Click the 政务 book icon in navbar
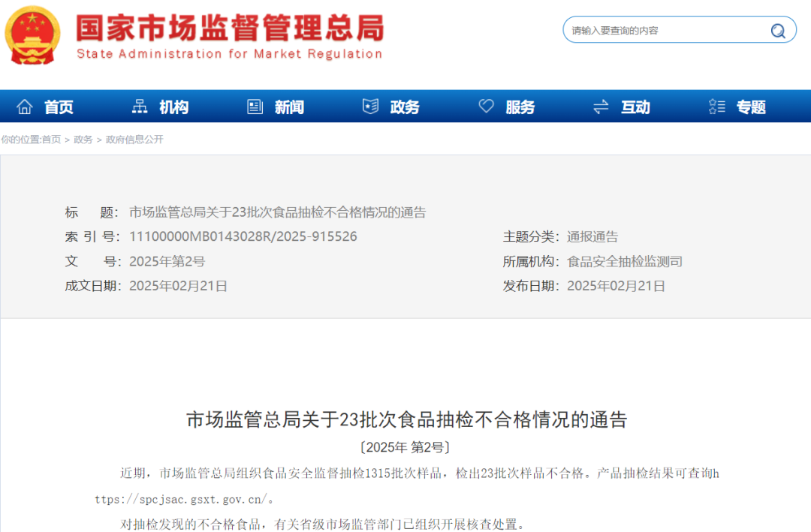This screenshot has height=532, width=811. pyautogui.click(x=370, y=106)
